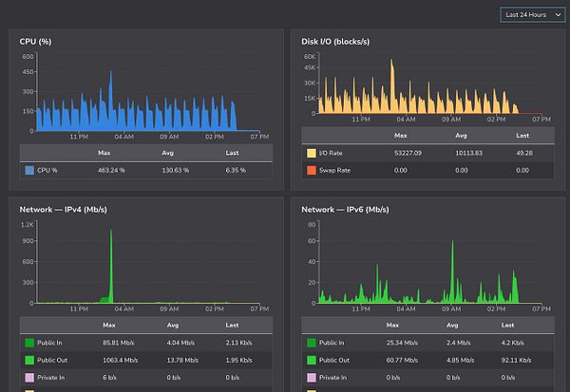The image size is (570, 392).
Task: Click the IPv4 Public In green swatch
Action: click(29, 343)
